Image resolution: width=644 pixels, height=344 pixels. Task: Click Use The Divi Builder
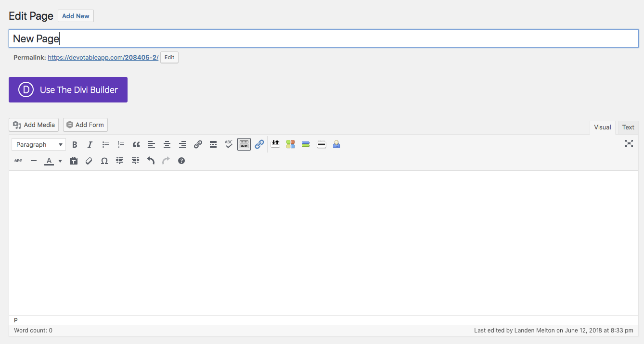[68, 89]
